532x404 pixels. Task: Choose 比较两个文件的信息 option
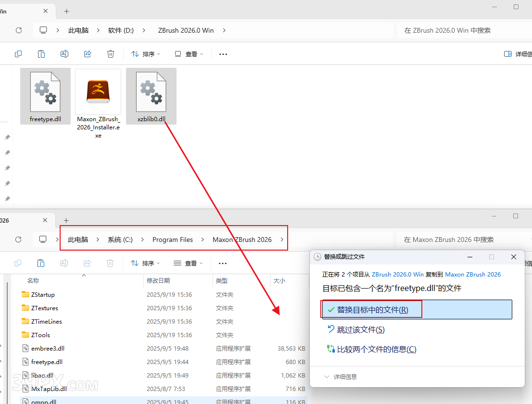click(x=376, y=349)
